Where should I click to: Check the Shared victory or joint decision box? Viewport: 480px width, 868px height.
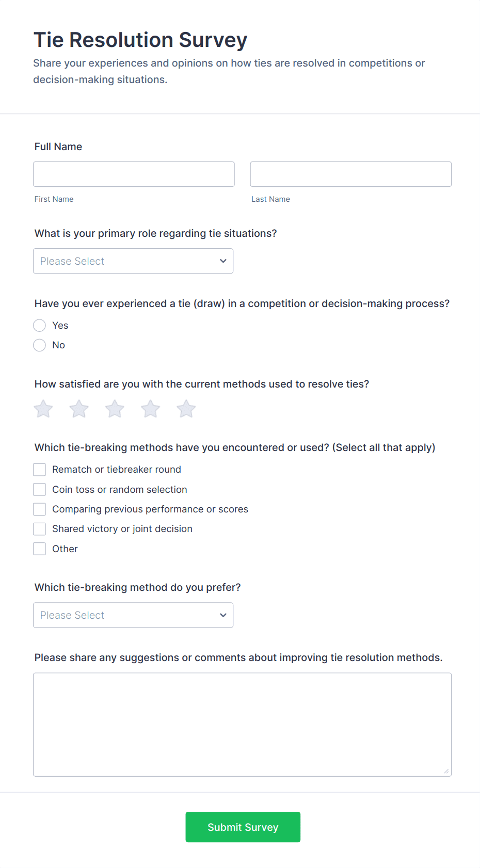tap(39, 528)
